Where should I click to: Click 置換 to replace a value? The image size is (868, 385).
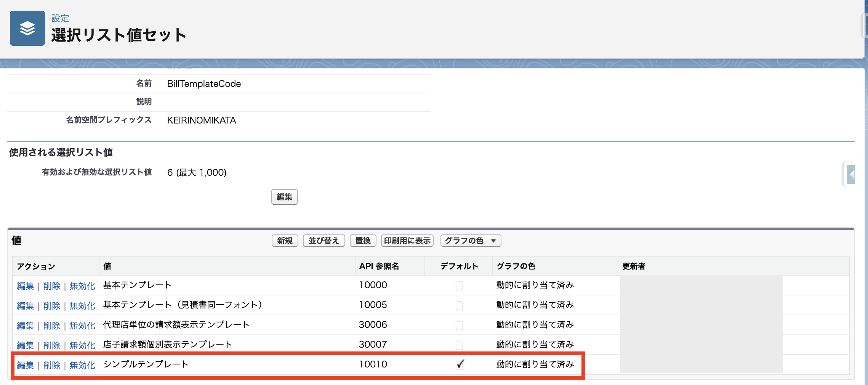362,241
